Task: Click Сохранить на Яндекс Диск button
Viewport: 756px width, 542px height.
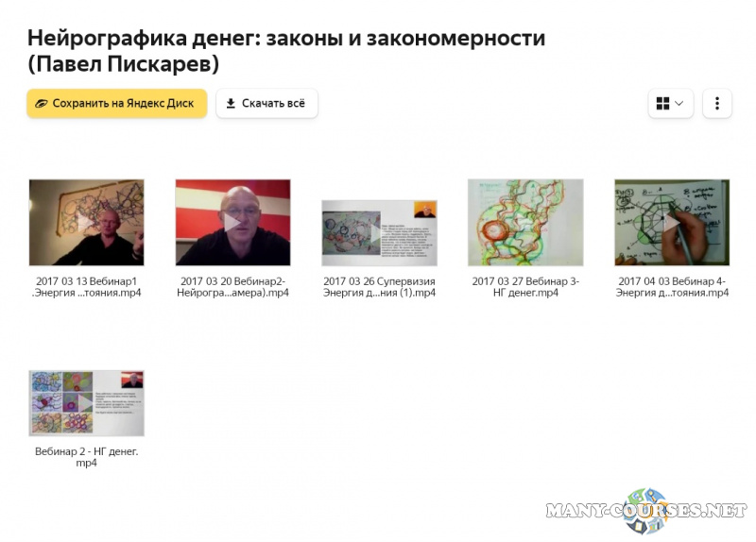Action: click(x=116, y=104)
